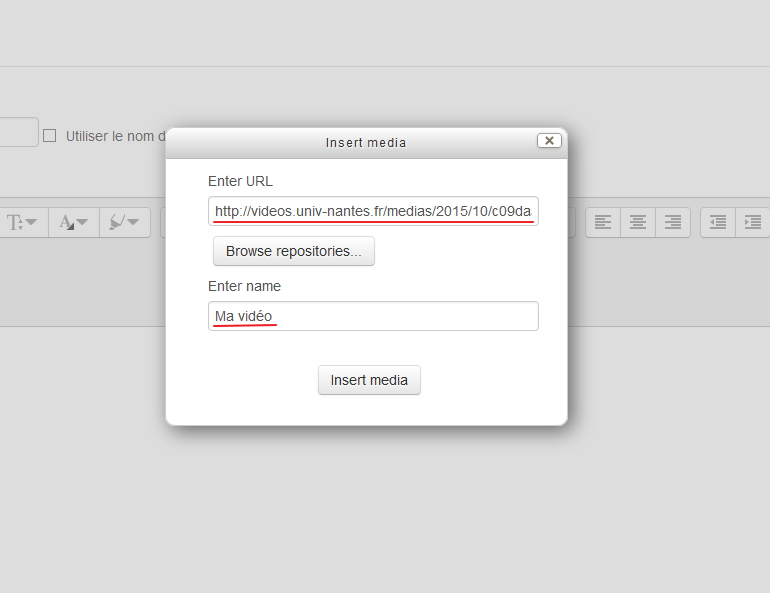The height and width of the screenshot is (593, 770).
Task: Click the decrease indent icon
Action: pyautogui.click(x=718, y=222)
